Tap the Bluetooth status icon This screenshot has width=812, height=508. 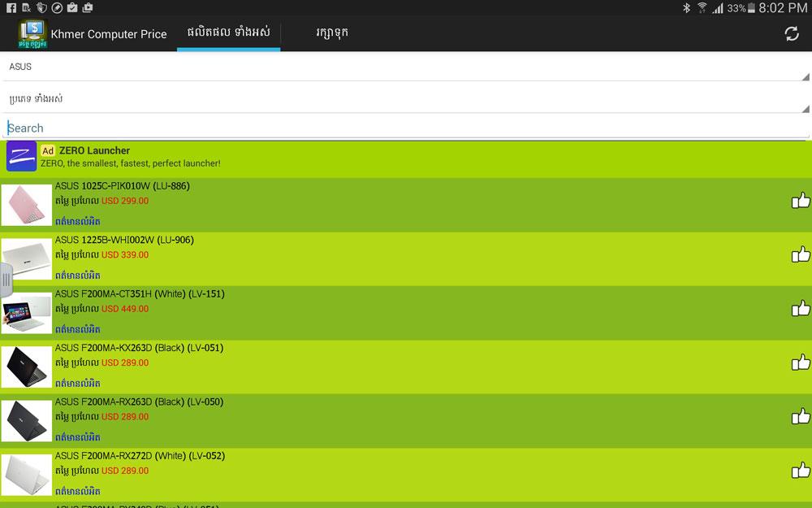pyautogui.click(x=686, y=8)
